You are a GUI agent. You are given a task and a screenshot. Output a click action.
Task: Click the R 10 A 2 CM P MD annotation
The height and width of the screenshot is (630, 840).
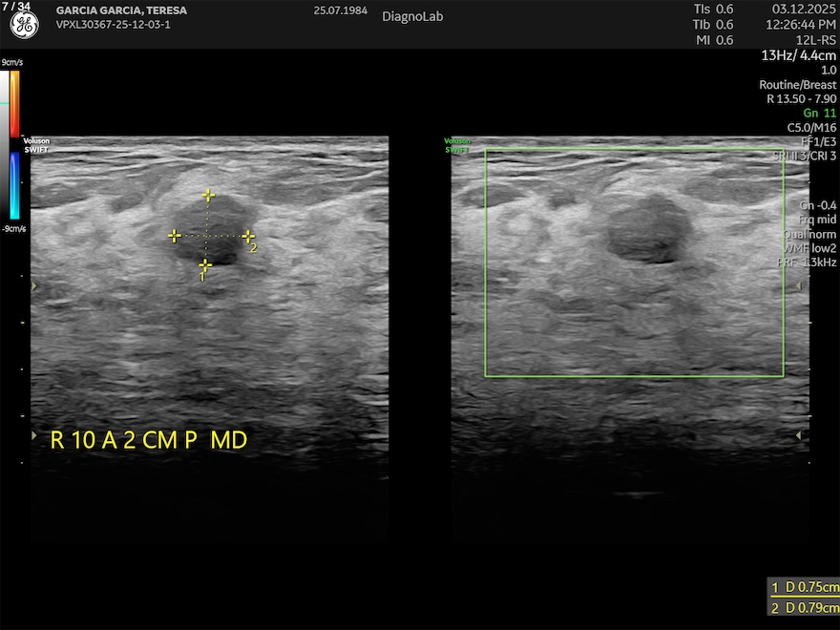(148, 440)
